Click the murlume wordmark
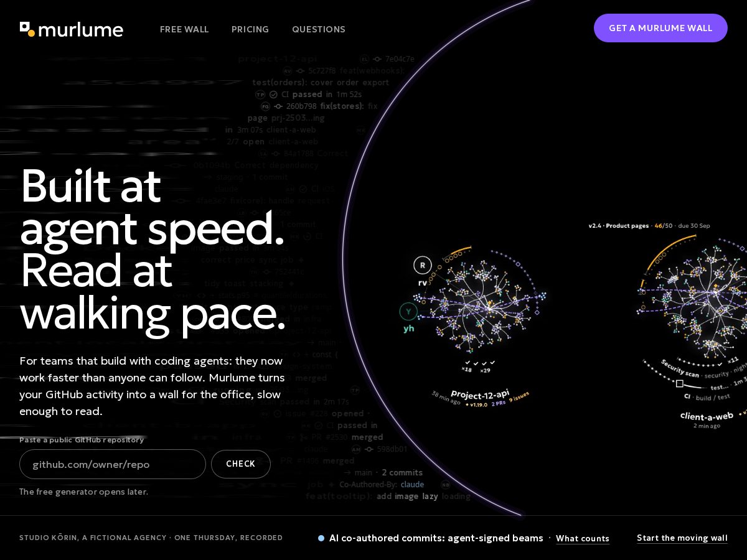 80,29
